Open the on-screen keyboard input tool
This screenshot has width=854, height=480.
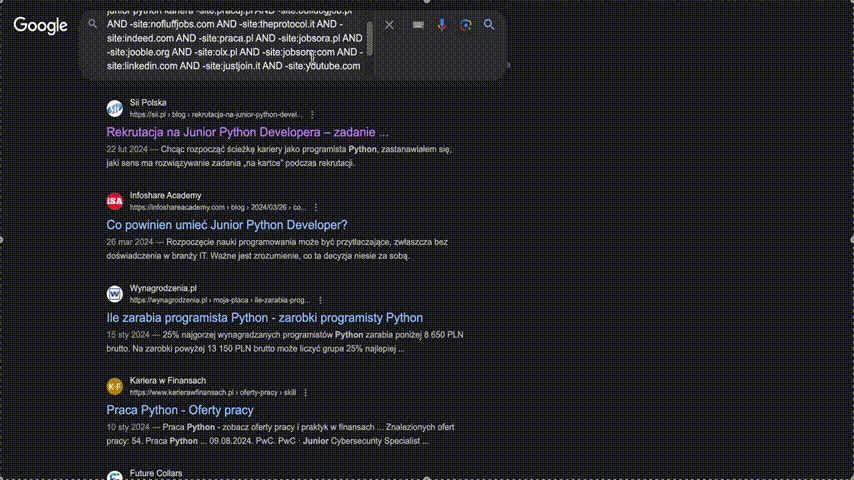pyautogui.click(x=418, y=25)
